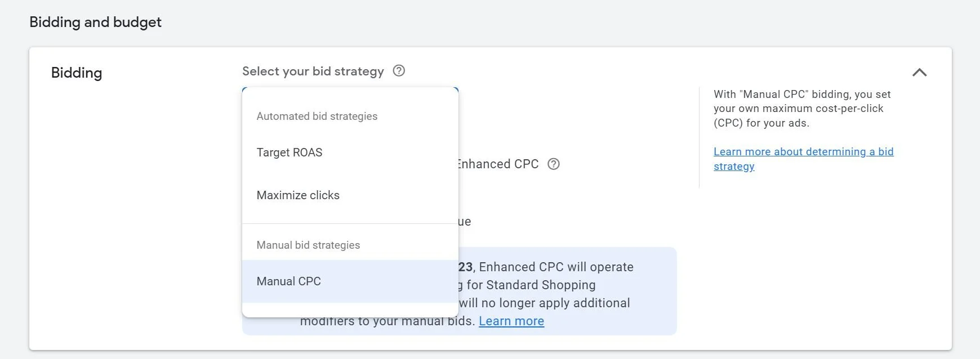Click the Manual CPC explanation text on right
980x359 pixels.
point(802,109)
